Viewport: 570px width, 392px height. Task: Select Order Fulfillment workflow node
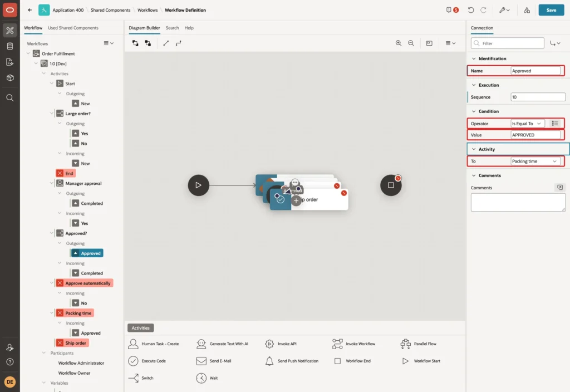(58, 53)
